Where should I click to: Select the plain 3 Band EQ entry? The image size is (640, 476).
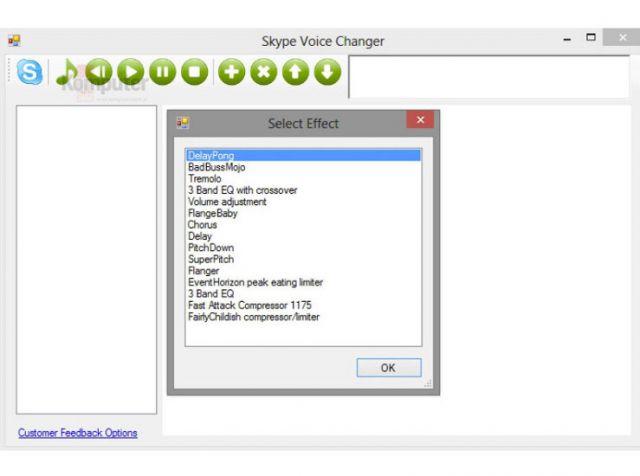(x=303, y=294)
